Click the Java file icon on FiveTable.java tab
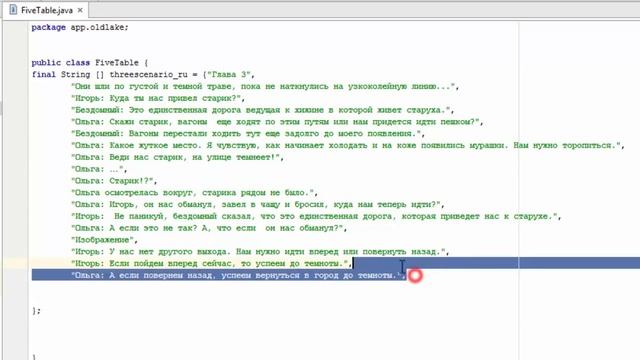Screen dimensions: 640x360 tap(13, 10)
